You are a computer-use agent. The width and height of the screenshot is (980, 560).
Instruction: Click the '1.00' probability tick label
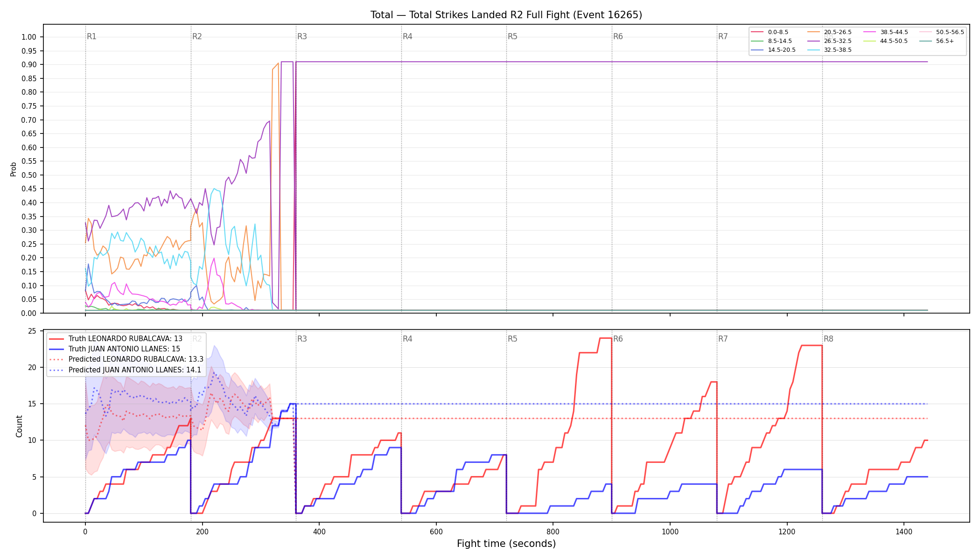tap(29, 37)
